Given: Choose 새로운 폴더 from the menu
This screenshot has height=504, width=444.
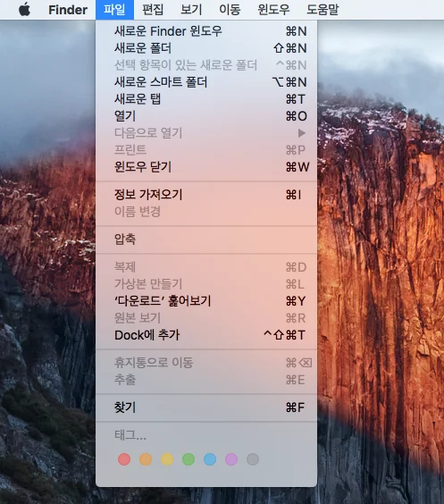Looking at the screenshot, I should point(206,48).
